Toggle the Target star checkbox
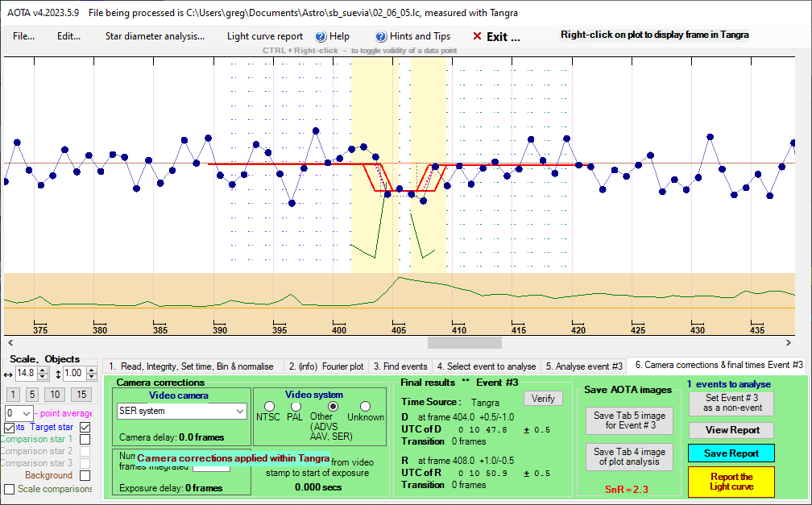 point(85,427)
